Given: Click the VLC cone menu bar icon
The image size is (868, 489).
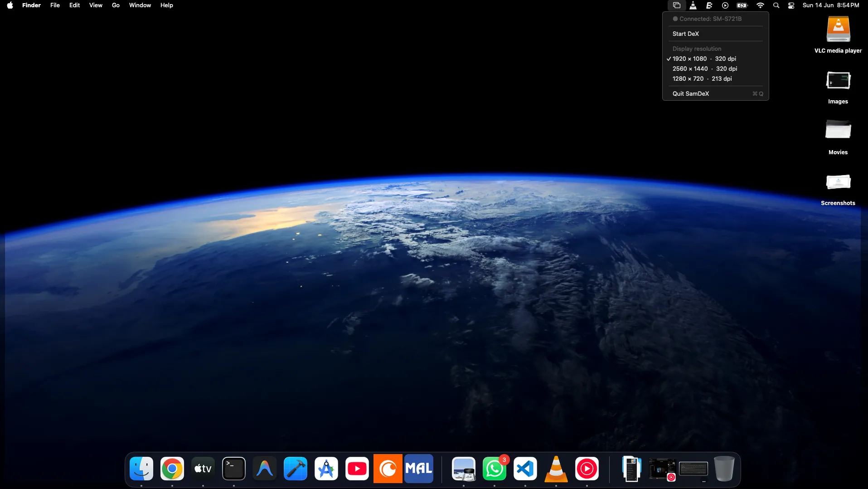Looking at the screenshot, I should (x=693, y=5).
